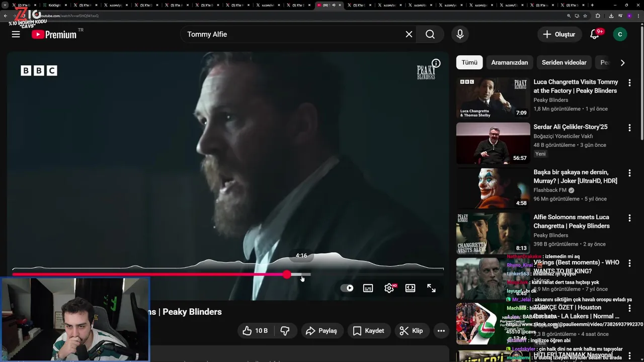The width and height of the screenshot is (644, 362).
Task: Open Alfie Solomons meets Luca Changretta title
Action: (x=572, y=222)
